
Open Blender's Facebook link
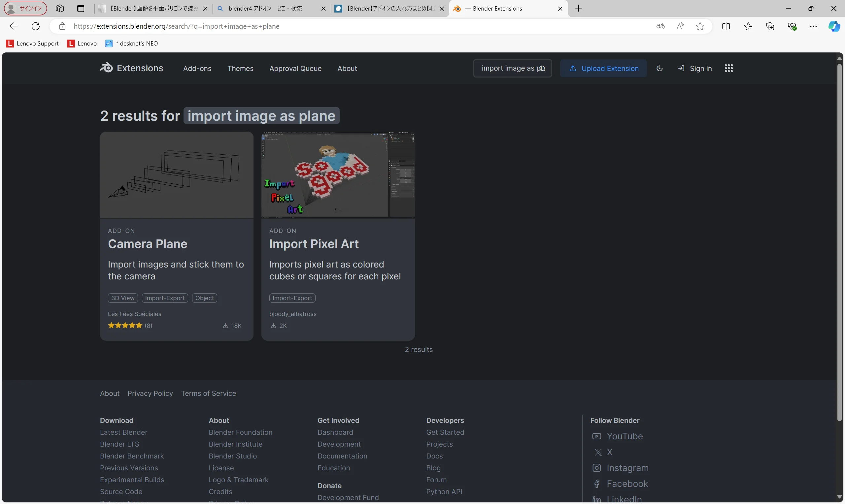pos(621,484)
